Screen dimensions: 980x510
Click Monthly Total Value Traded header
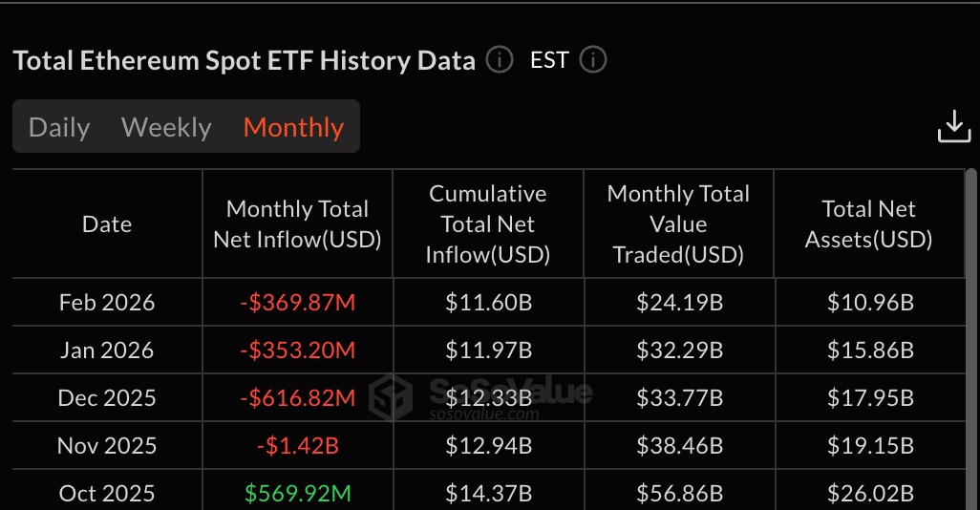(x=678, y=224)
